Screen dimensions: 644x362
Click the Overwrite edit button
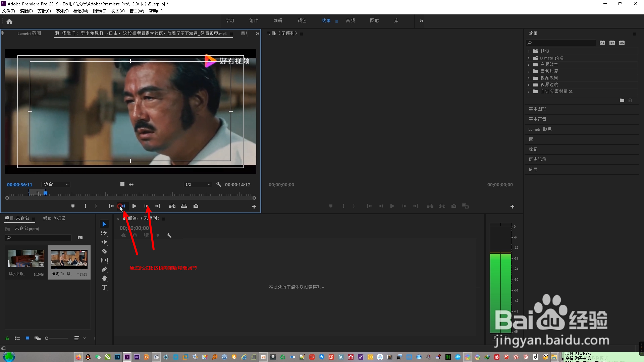click(184, 206)
